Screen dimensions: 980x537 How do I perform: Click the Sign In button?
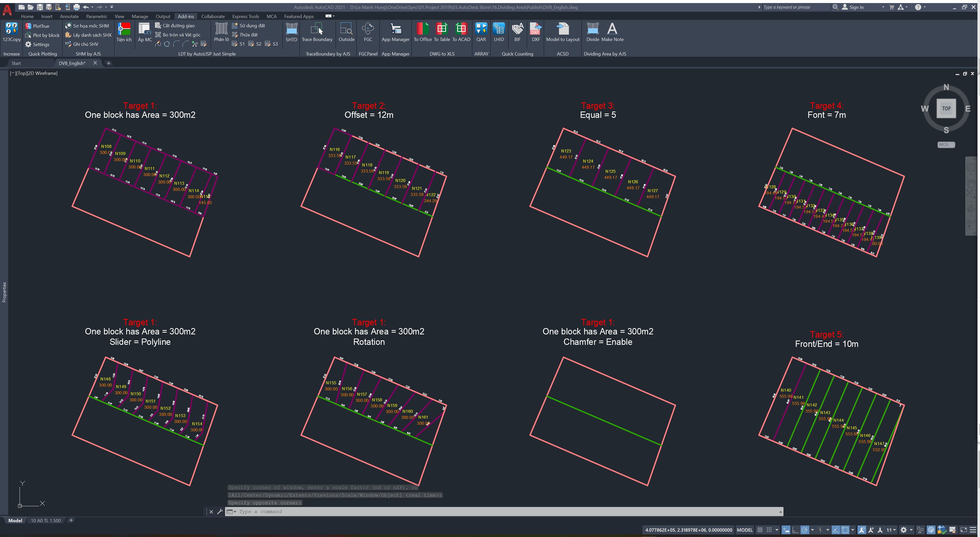click(856, 7)
